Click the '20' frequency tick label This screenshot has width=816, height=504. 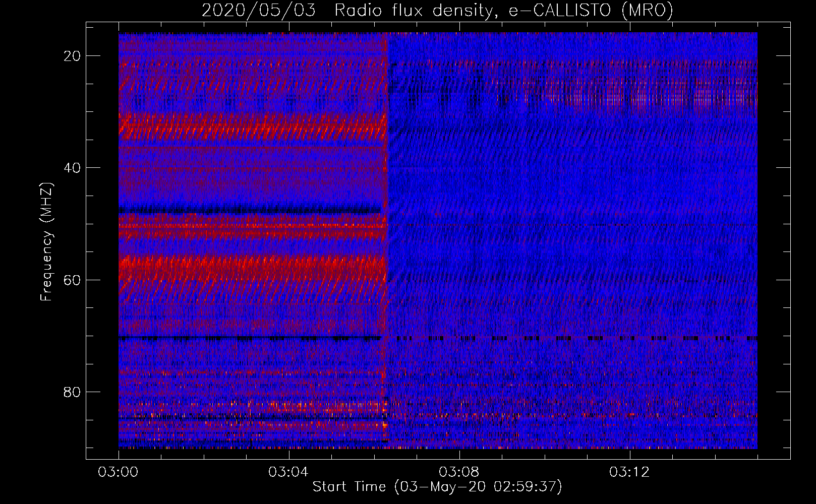(x=72, y=56)
